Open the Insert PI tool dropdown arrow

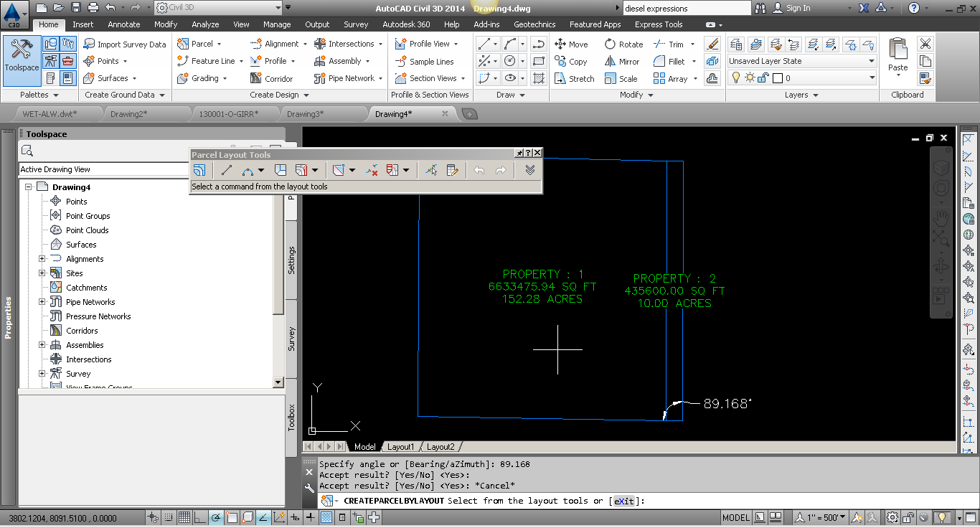(x=352, y=170)
